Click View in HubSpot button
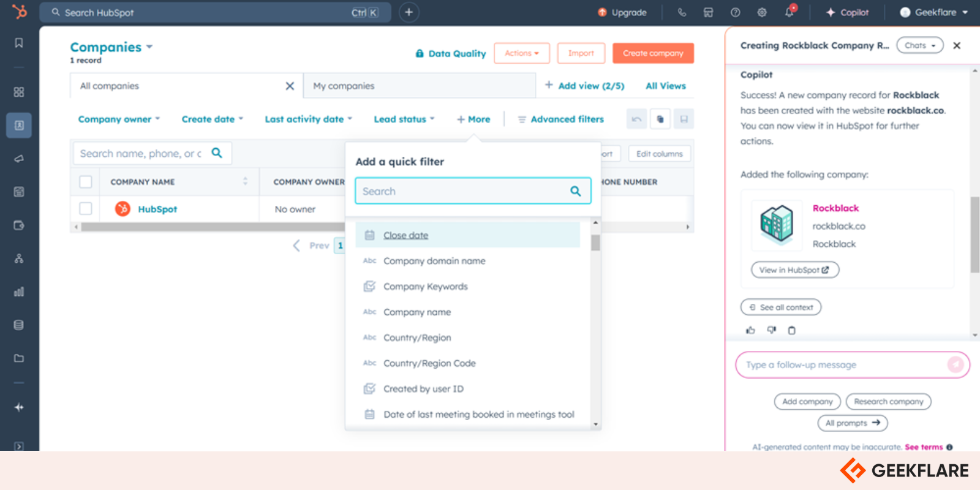Image resolution: width=980 pixels, height=490 pixels. [795, 269]
